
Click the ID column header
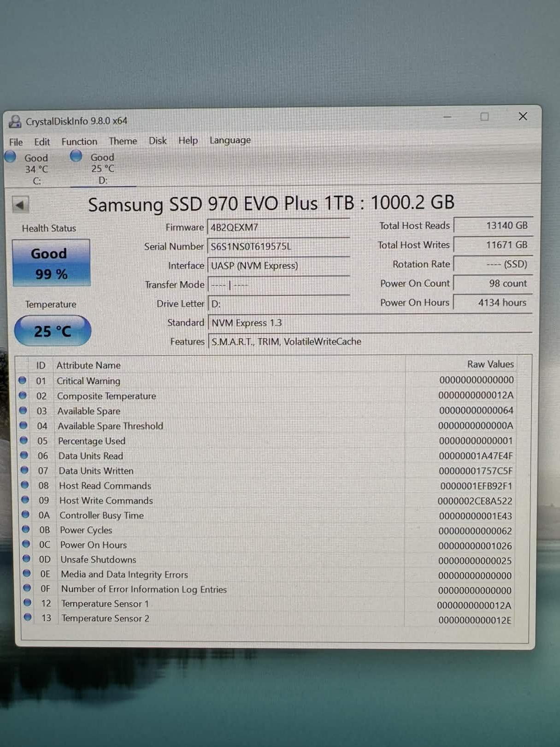41,365
